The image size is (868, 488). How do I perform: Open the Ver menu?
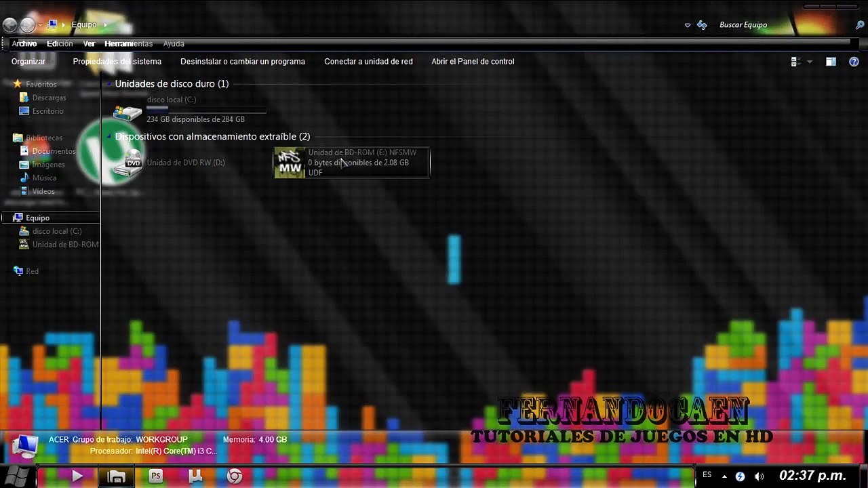[x=89, y=43]
